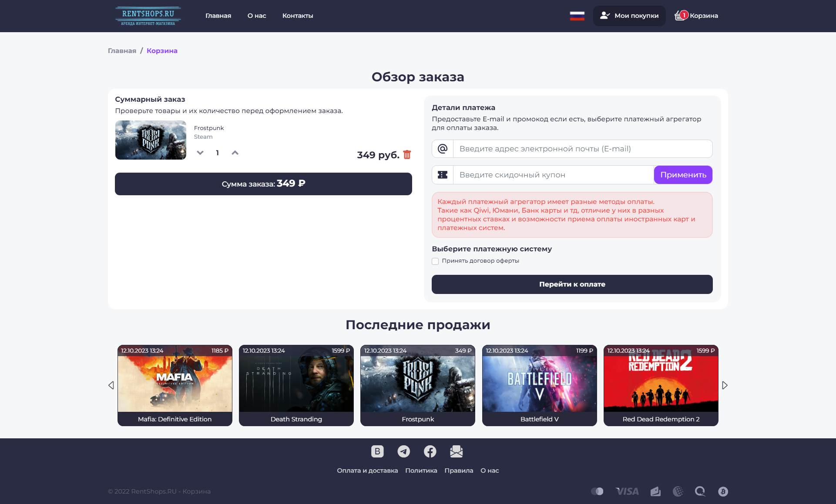The height and width of the screenshot is (504, 836).
Task: Go to Главная in the top menu
Action: pos(218,16)
